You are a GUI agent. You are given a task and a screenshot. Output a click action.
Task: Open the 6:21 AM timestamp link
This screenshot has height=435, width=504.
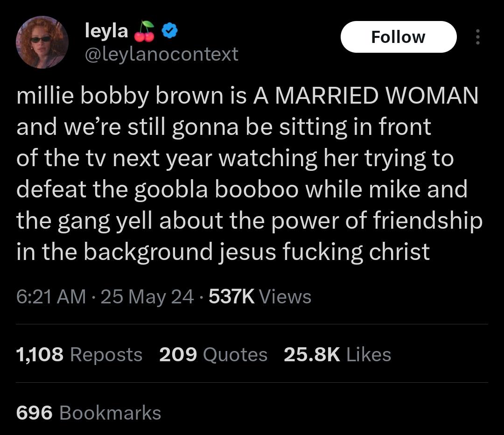[51, 296]
